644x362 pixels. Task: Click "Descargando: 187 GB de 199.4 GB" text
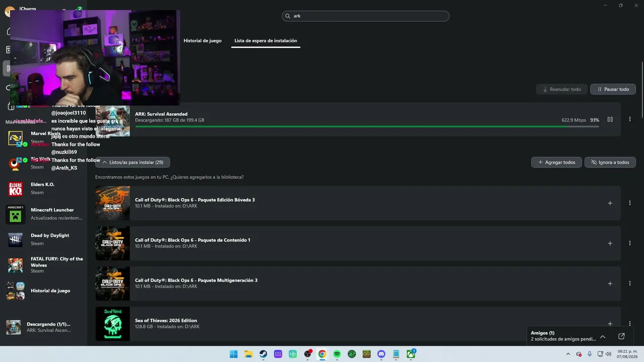pyautogui.click(x=170, y=120)
